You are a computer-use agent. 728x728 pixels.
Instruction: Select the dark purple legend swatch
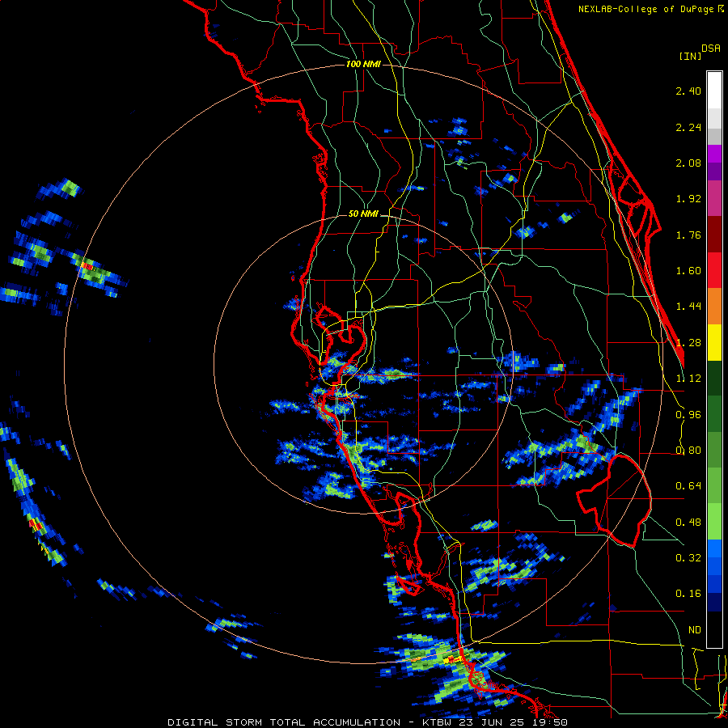[714, 171]
